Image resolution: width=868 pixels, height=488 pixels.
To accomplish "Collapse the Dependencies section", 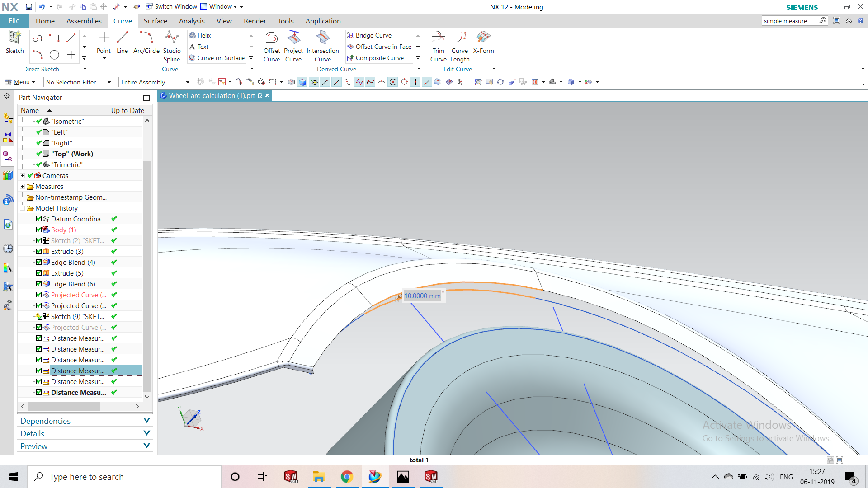I will [x=146, y=420].
